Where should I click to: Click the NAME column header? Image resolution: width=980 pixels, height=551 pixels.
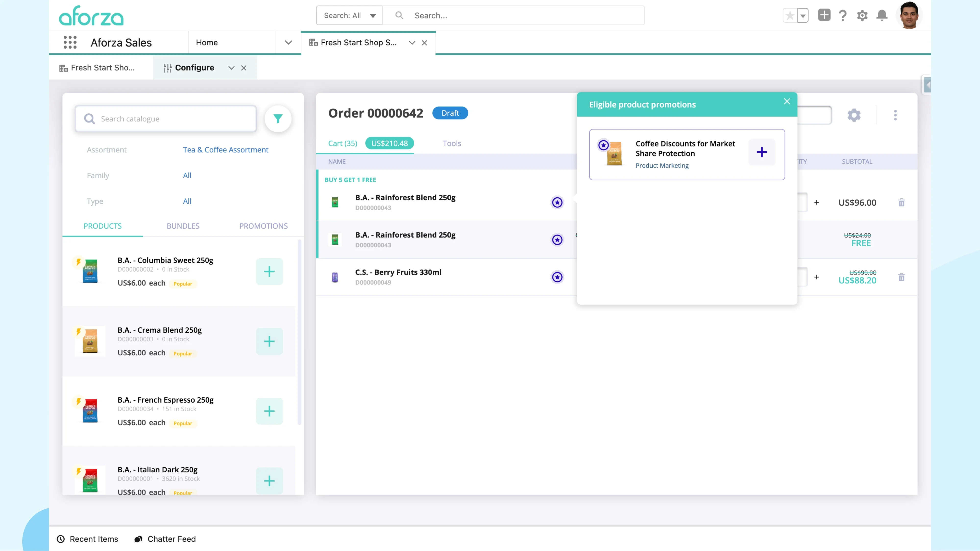point(337,162)
